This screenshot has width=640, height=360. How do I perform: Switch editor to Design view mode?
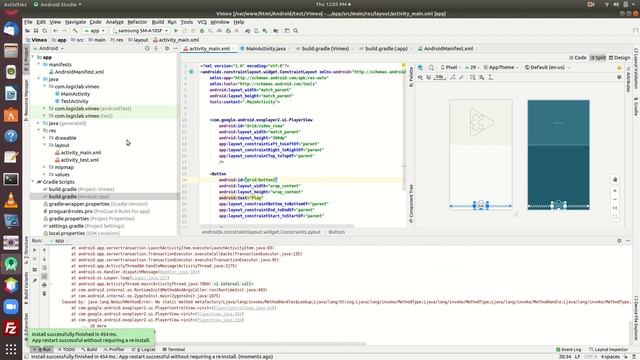pyautogui.click(x=620, y=58)
